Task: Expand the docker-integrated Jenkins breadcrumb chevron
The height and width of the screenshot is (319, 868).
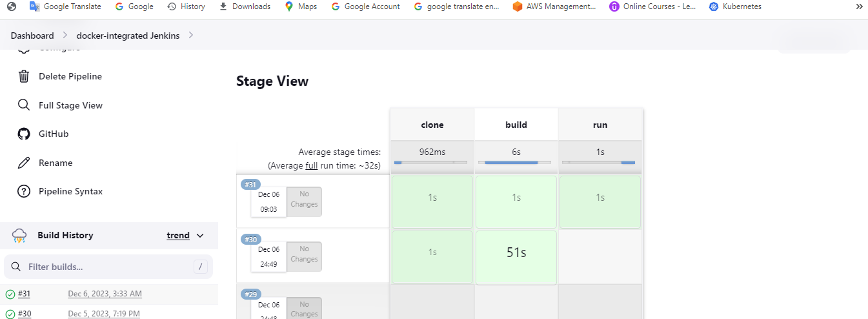Action: coord(191,35)
